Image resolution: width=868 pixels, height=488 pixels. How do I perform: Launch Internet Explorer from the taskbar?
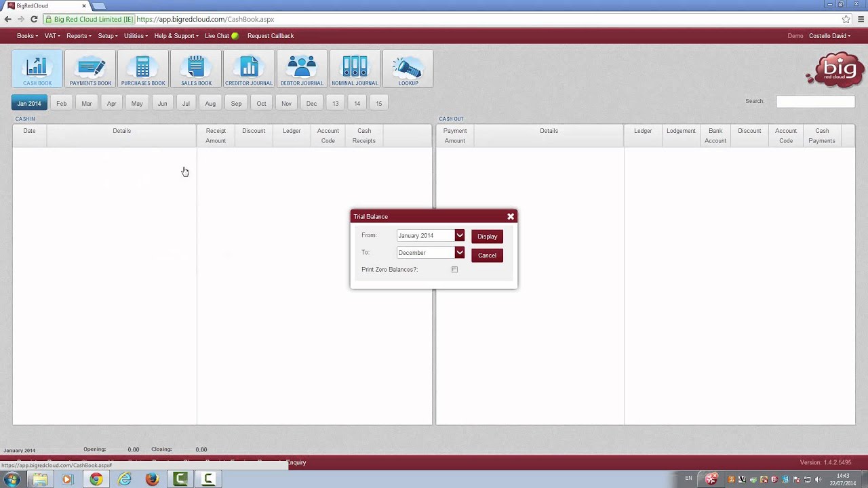tap(125, 479)
